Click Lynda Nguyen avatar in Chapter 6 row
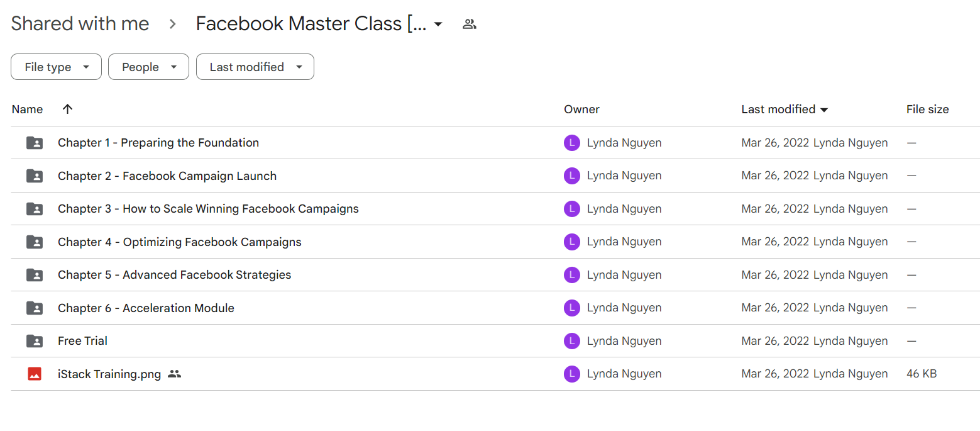The height and width of the screenshot is (431, 980). tap(571, 308)
